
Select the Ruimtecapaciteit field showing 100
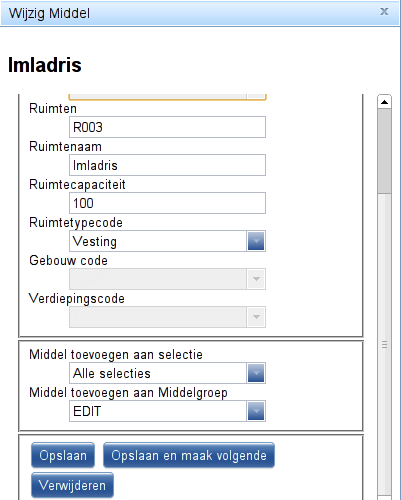tap(167, 203)
